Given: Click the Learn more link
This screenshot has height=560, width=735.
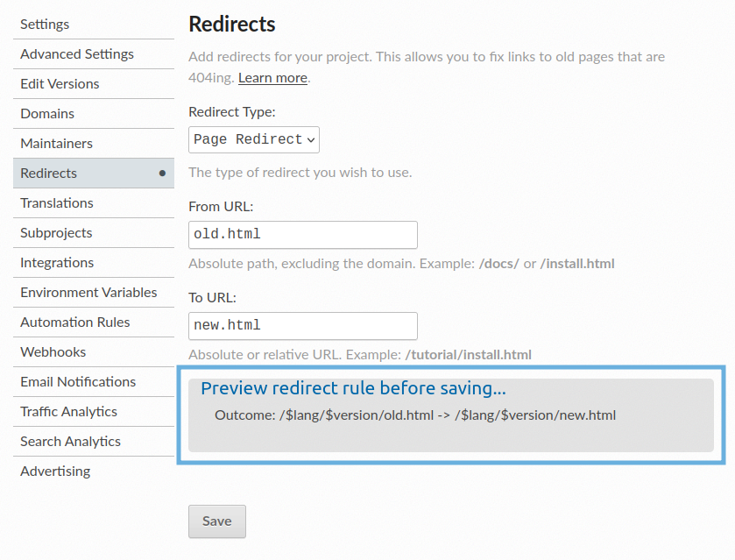Looking at the screenshot, I should coord(272,77).
